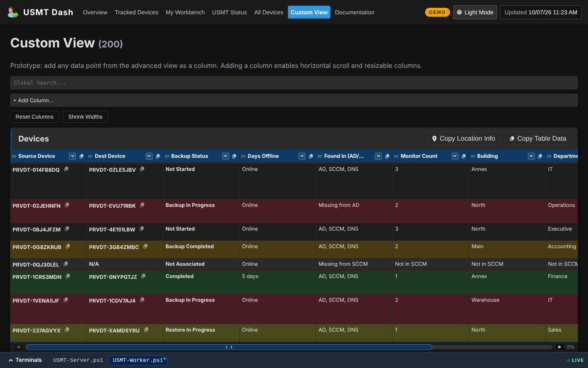Copy the Source Device column icon

81,156
